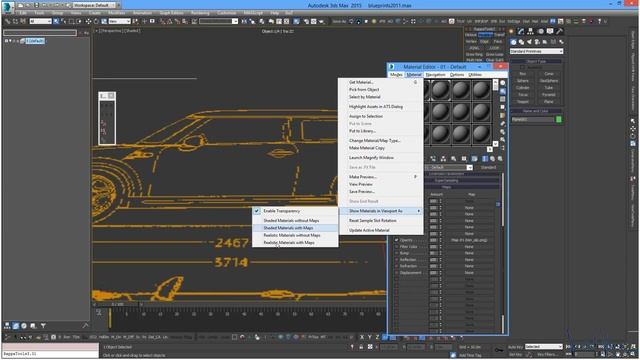Select the Cameras category icon
This screenshot has width=640, height=360.
tap(537, 42)
